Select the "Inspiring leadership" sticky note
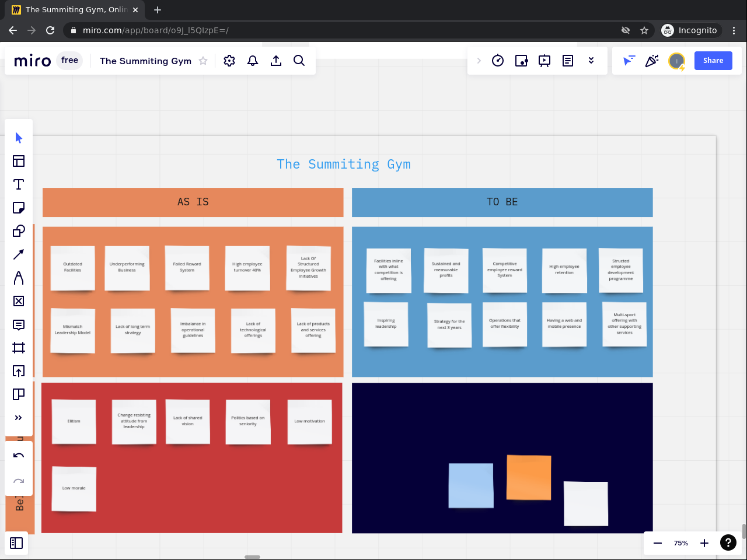Viewport: 747px width, 560px height. click(386, 324)
